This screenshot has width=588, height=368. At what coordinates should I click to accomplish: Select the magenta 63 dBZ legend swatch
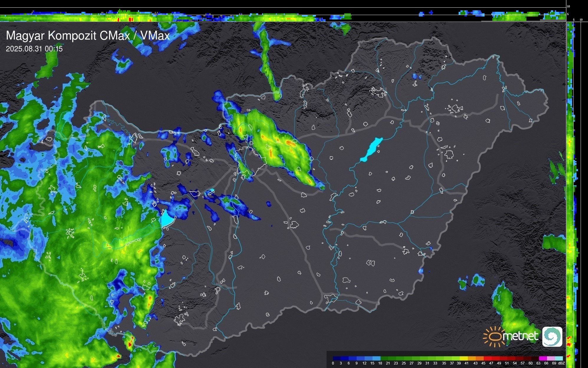[543, 358]
